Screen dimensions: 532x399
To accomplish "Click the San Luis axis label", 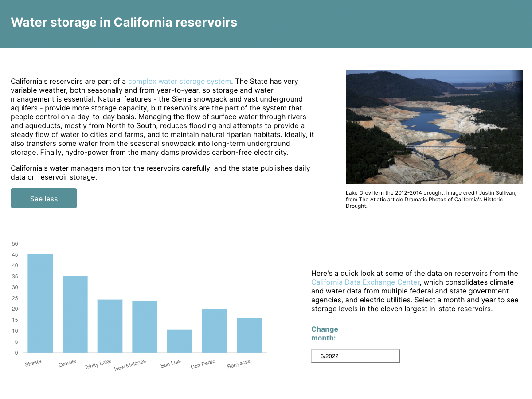I will (x=171, y=364).
